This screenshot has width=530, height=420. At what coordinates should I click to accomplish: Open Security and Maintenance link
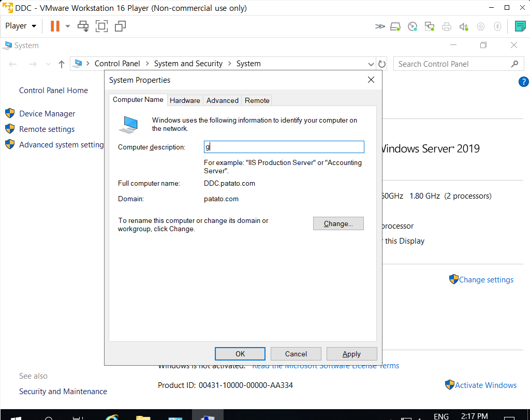pos(63,391)
